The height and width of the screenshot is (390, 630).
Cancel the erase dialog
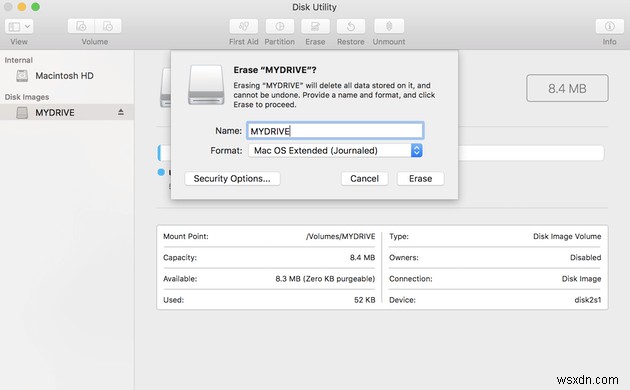[364, 179]
